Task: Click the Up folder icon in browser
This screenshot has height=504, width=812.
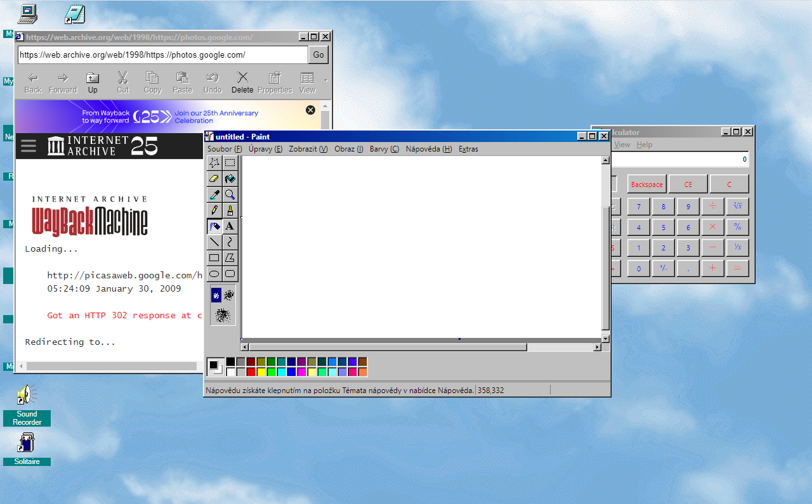Action: pos(93,83)
